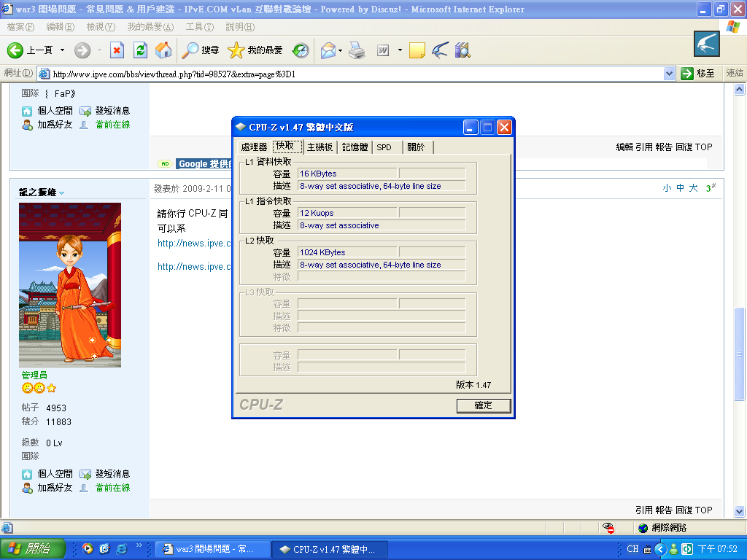The height and width of the screenshot is (560, 747).
Task: Expand hidden tray icons arrow
Action: pos(659,550)
